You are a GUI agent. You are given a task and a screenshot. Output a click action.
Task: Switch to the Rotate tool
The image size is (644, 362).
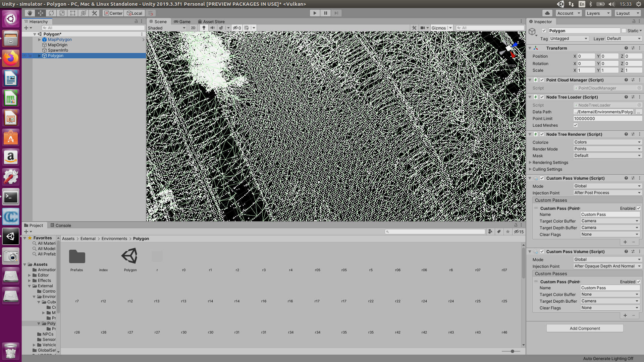click(51, 13)
